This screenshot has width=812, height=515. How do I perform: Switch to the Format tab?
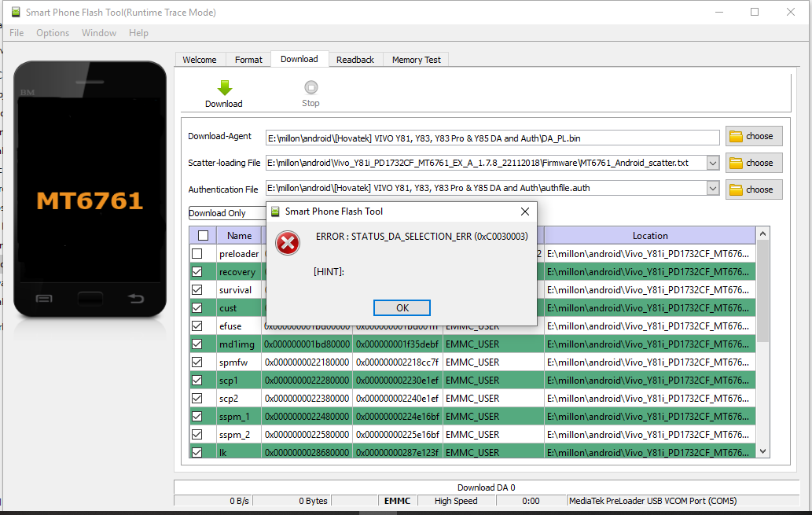pos(248,60)
